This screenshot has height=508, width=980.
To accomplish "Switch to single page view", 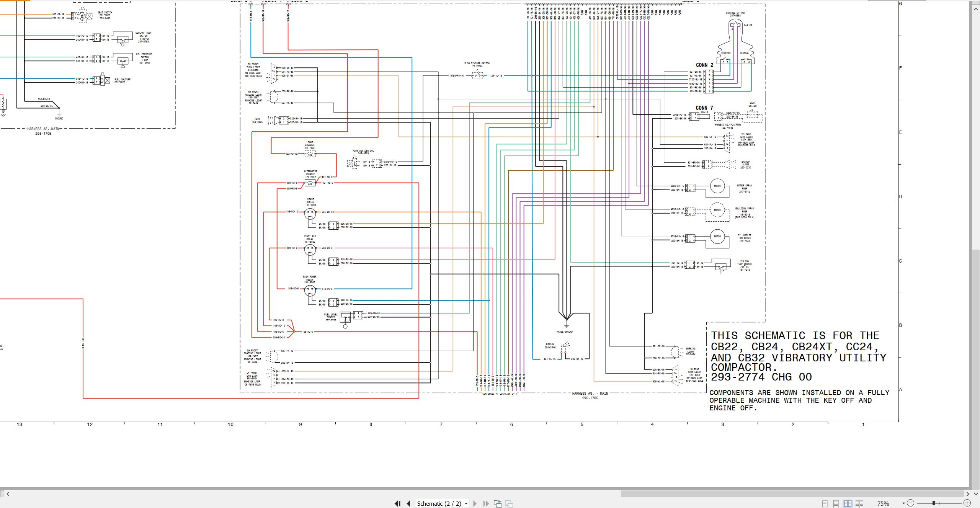I will coord(825,503).
